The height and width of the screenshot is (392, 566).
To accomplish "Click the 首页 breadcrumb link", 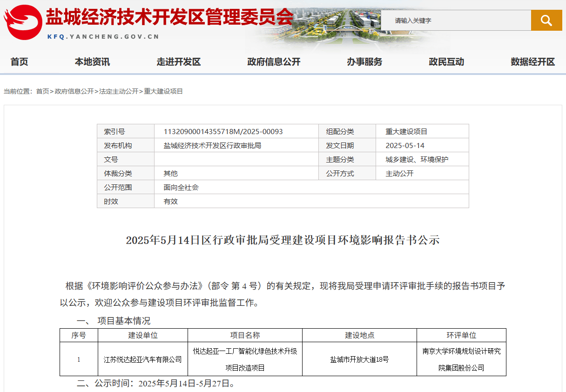I will [x=42, y=91].
